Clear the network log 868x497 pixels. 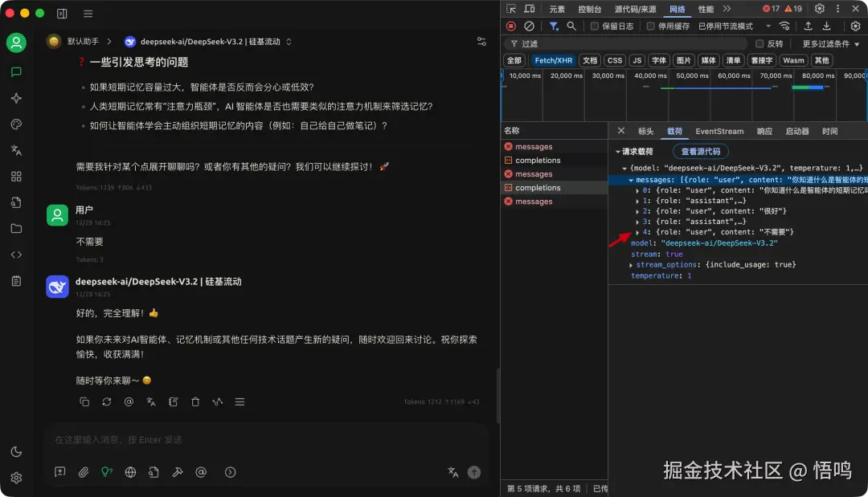pos(529,26)
